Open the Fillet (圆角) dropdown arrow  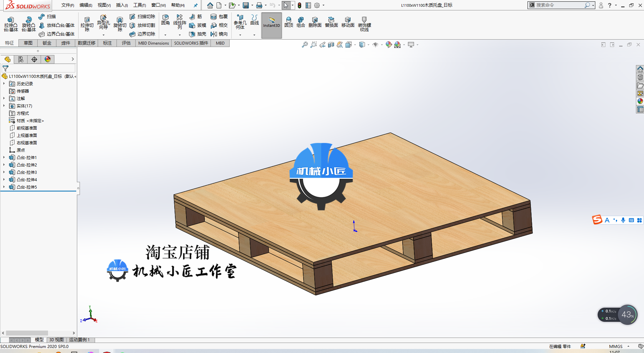coord(165,35)
